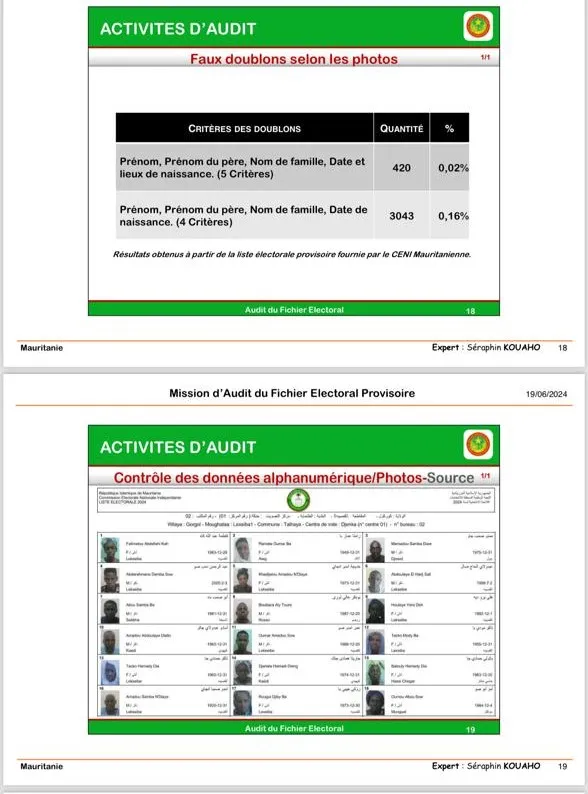Click the 'Contrôle des données alphanumérique/Photos-Source' heading

point(294,478)
